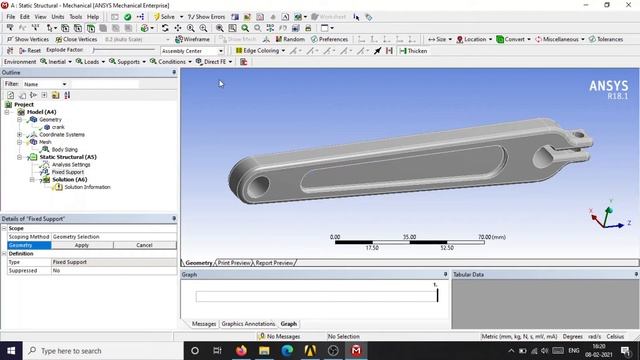Click the Solve button
The height and width of the screenshot is (360, 640).
pyautogui.click(x=164, y=17)
